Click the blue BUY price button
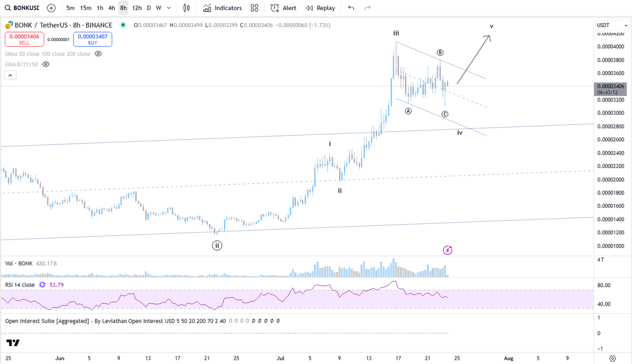632x364 pixels. pos(93,40)
